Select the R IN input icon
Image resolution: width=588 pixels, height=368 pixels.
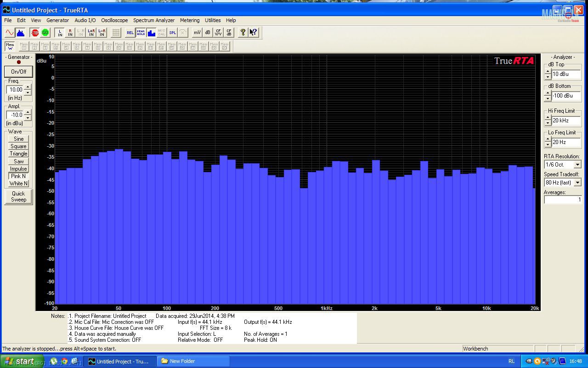tap(70, 32)
